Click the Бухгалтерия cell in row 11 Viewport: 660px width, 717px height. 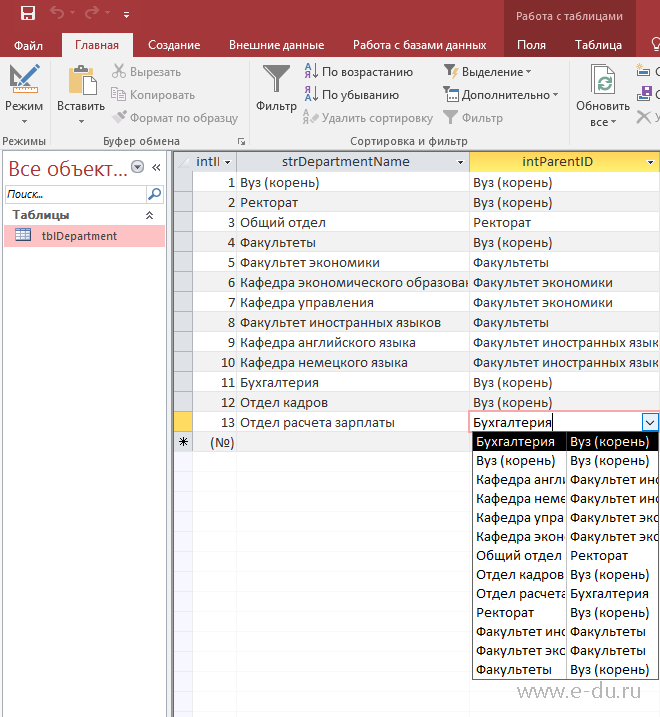tap(353, 383)
